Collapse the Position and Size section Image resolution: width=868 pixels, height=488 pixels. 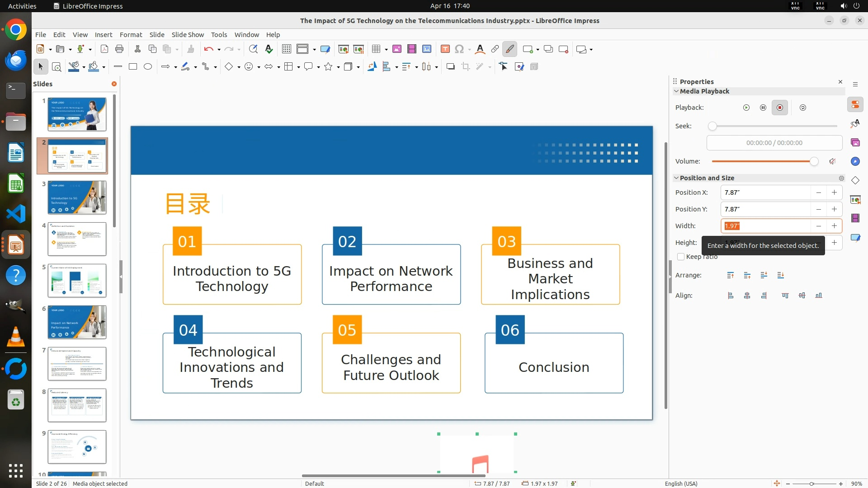click(676, 178)
